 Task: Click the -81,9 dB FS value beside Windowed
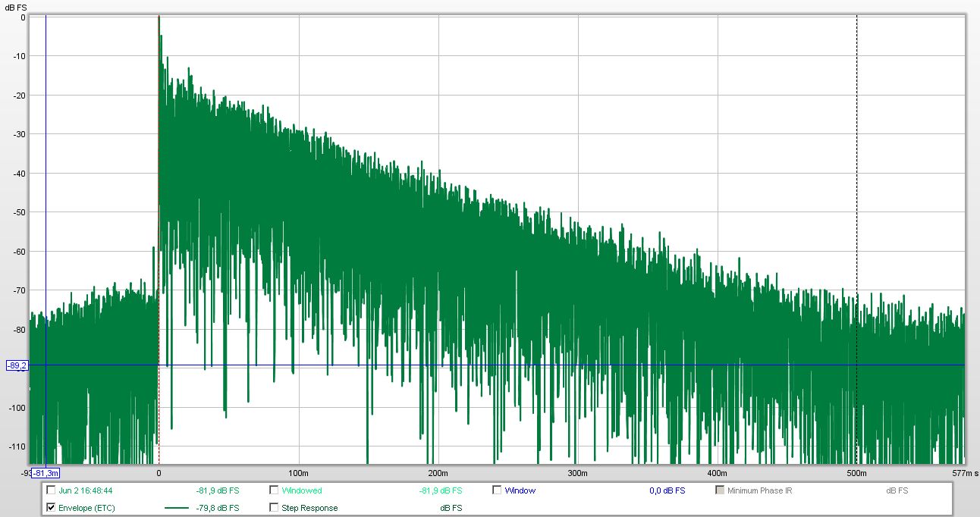pyautogui.click(x=441, y=490)
